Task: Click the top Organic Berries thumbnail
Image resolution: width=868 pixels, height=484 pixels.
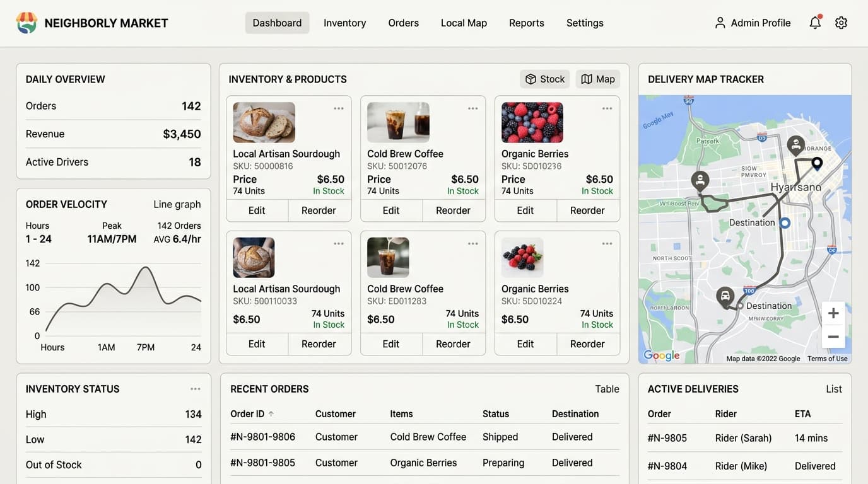Action: click(532, 122)
